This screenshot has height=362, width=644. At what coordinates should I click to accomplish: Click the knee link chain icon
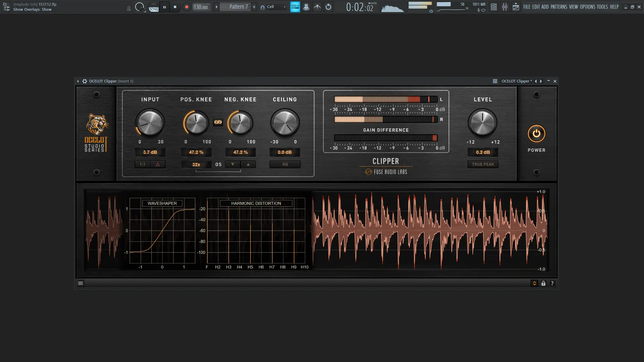(x=218, y=122)
